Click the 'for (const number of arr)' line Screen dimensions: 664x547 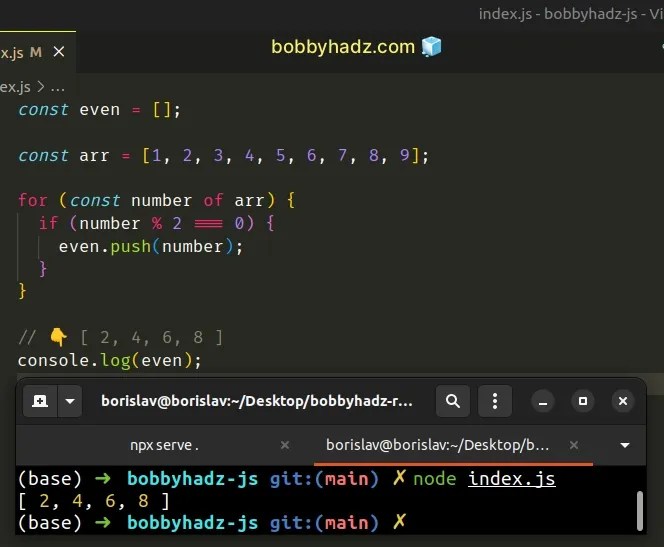click(156, 200)
